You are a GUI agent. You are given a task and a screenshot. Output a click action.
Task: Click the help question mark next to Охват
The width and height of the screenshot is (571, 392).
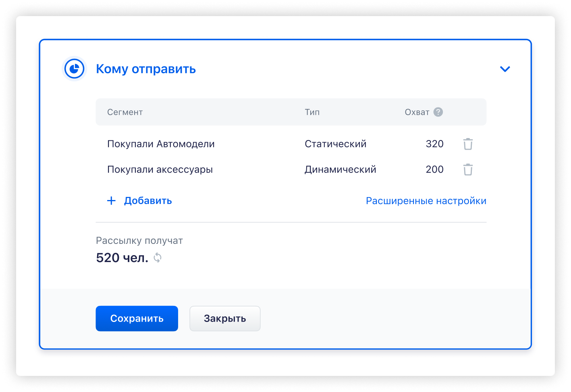(x=438, y=112)
